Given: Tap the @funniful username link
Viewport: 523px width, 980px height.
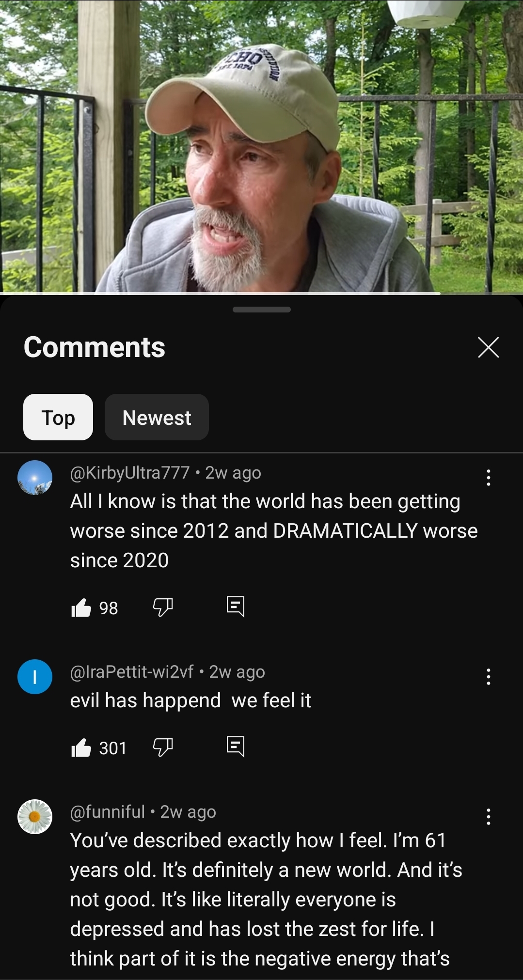Looking at the screenshot, I should (x=108, y=811).
